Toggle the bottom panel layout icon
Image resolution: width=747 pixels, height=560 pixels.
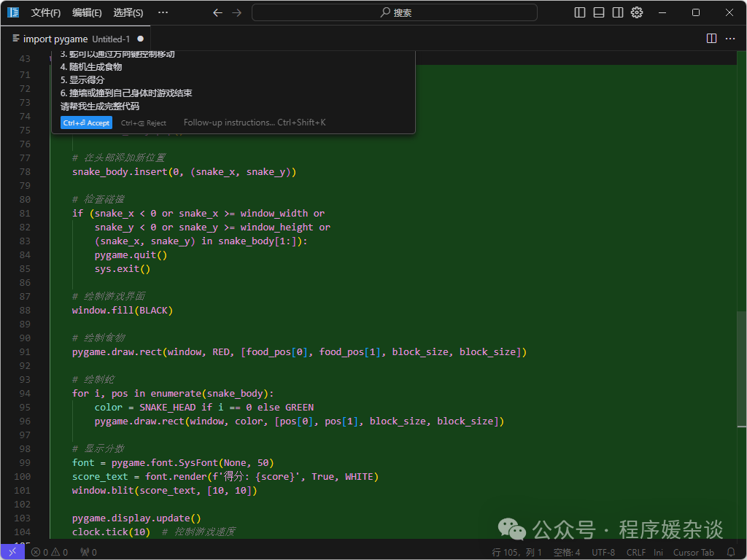(599, 12)
